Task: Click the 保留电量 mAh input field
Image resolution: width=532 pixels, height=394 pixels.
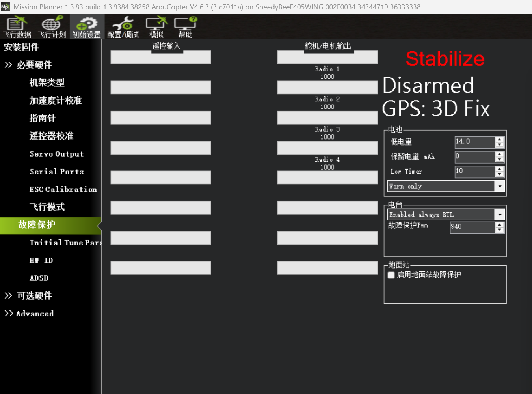Action: point(475,157)
